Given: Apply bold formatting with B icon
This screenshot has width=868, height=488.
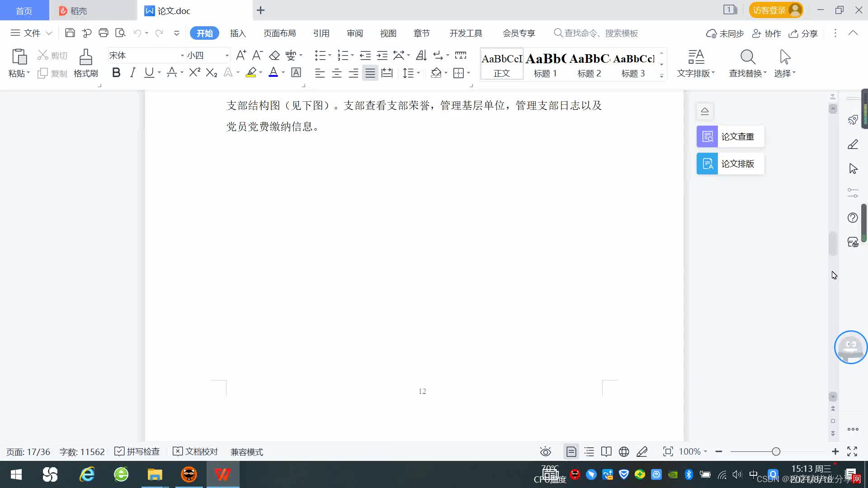Looking at the screenshot, I should [x=116, y=73].
